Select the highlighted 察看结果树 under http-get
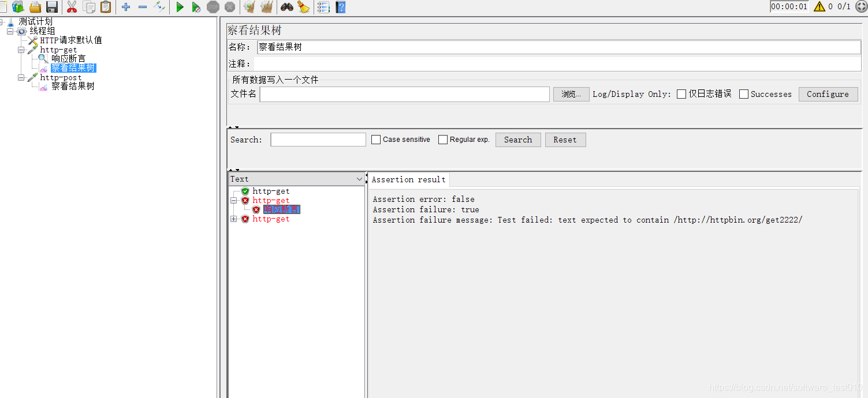Screen dimensions: 868x398 tap(73, 68)
